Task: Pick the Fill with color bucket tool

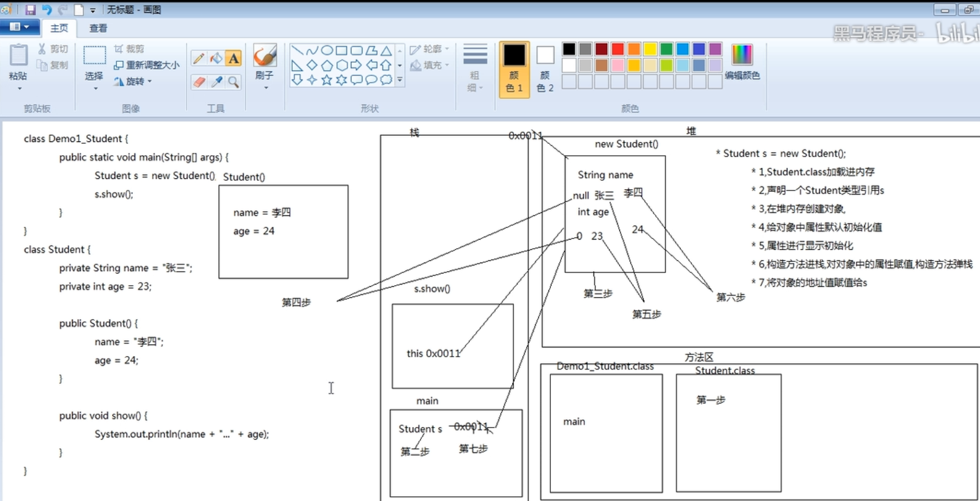Action: (x=216, y=58)
